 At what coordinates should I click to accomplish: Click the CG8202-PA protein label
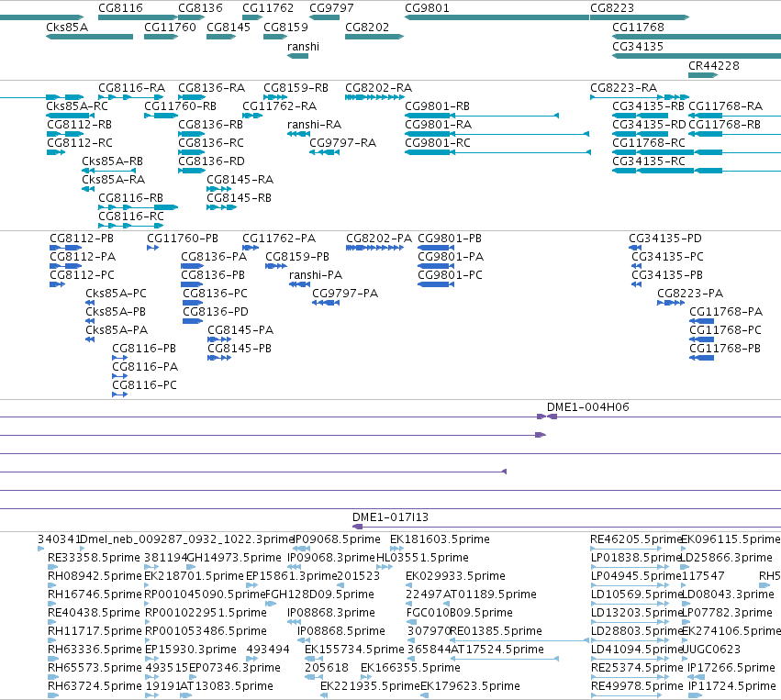[x=379, y=239]
